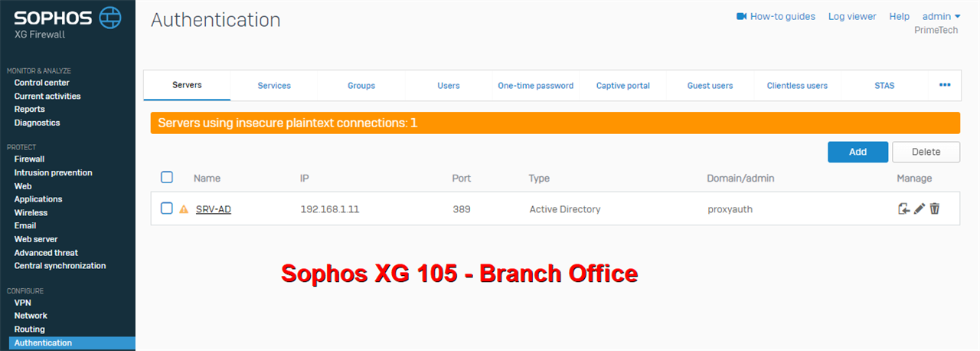Click the orange insecure connections warning banner
Screen dimensions: 980x351
click(555, 123)
